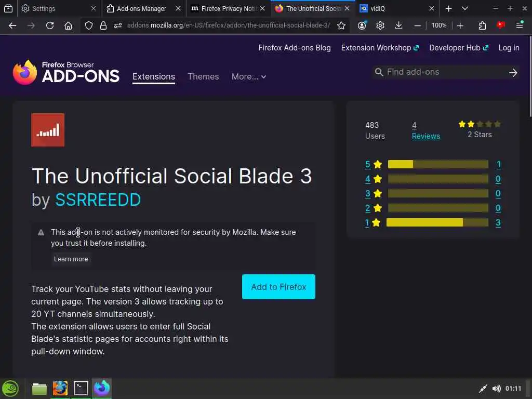
Task: Select the Themes menu item
Action: pyautogui.click(x=203, y=77)
